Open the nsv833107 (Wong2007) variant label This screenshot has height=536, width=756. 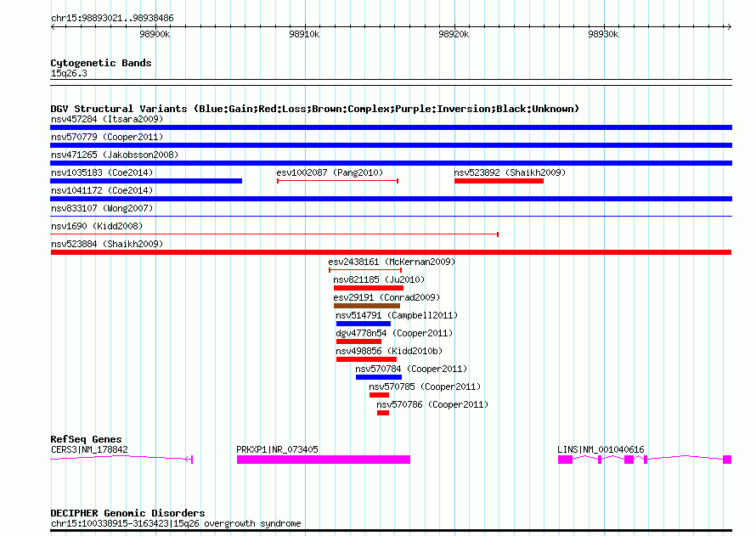[x=96, y=208]
